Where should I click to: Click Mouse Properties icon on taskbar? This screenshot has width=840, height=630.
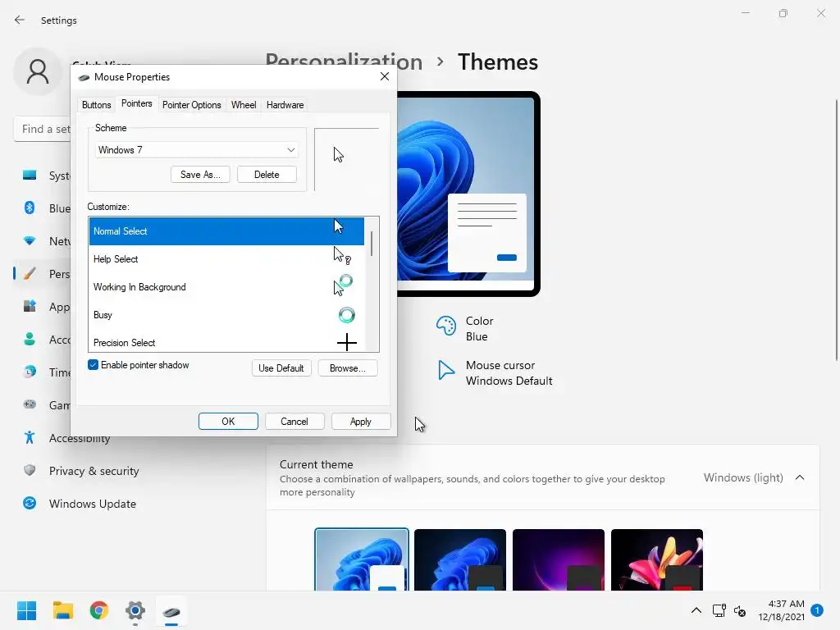[x=171, y=610]
